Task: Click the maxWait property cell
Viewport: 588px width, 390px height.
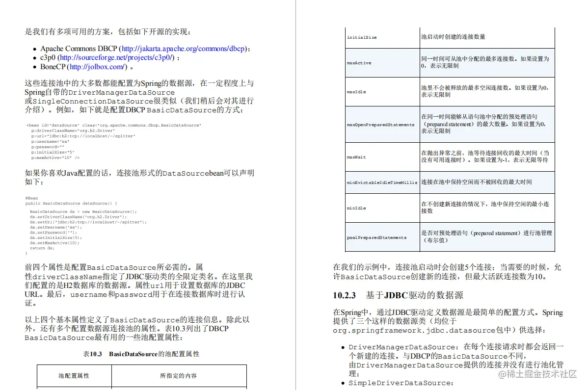Action: [x=382, y=157]
